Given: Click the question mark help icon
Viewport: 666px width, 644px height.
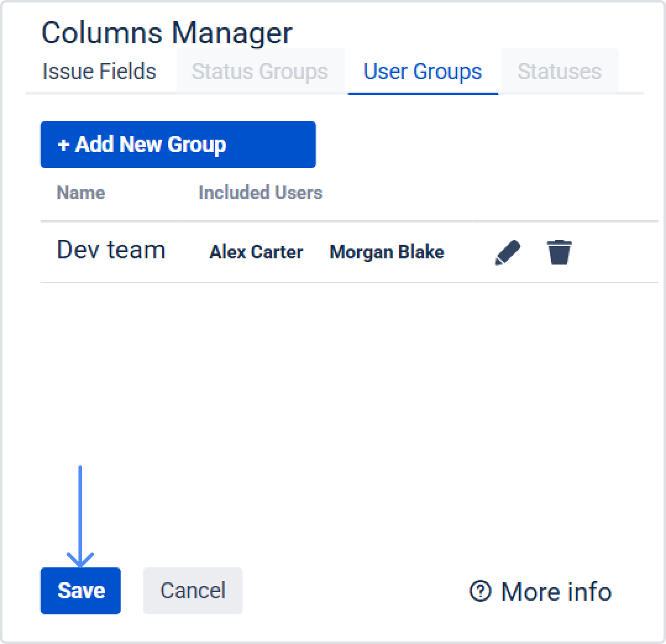Looking at the screenshot, I should [x=480, y=591].
